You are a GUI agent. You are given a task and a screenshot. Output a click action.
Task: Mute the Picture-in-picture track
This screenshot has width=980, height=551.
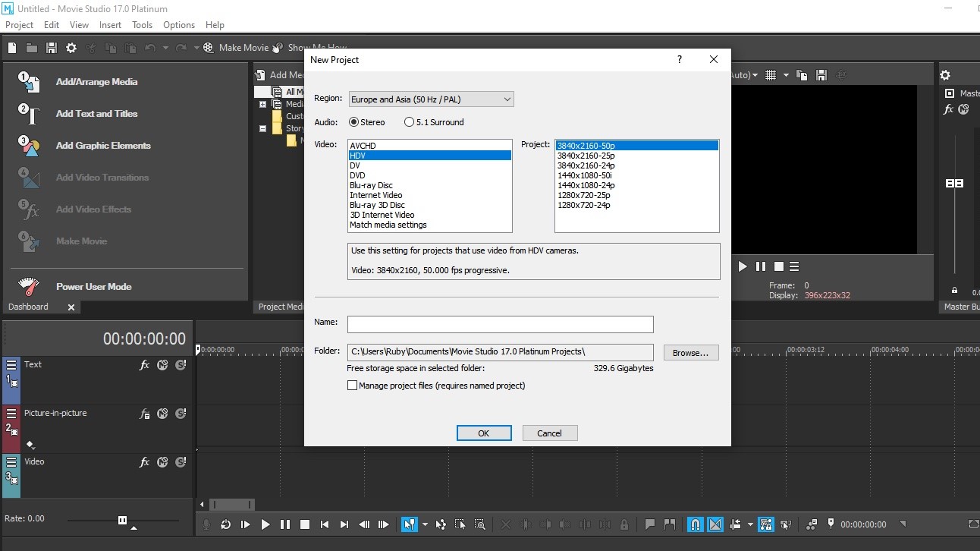(x=162, y=414)
